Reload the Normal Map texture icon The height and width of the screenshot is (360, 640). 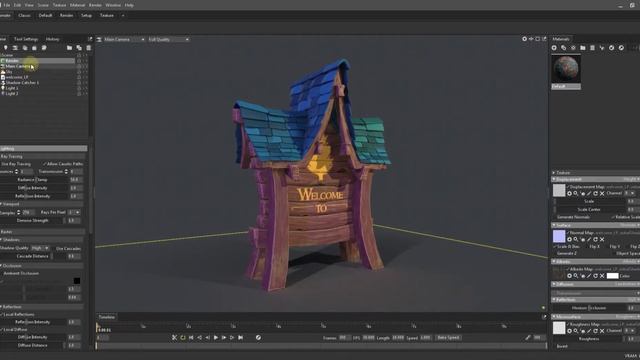596,240
